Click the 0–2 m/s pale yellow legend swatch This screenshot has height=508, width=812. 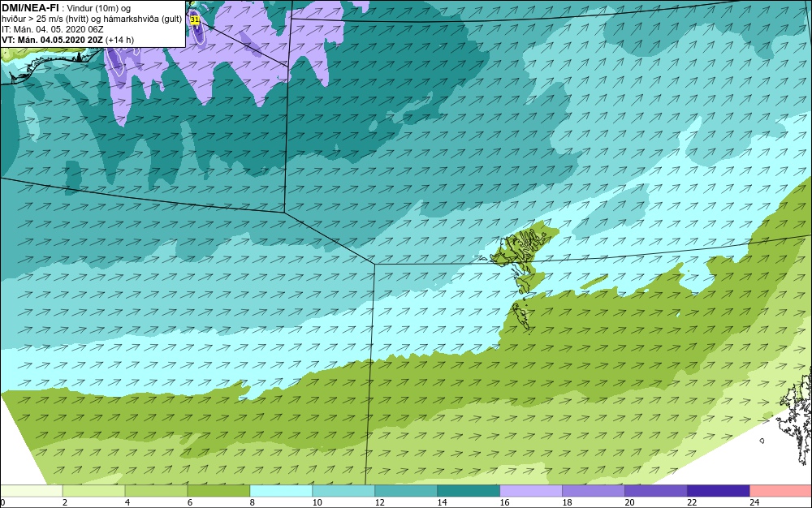31,491
